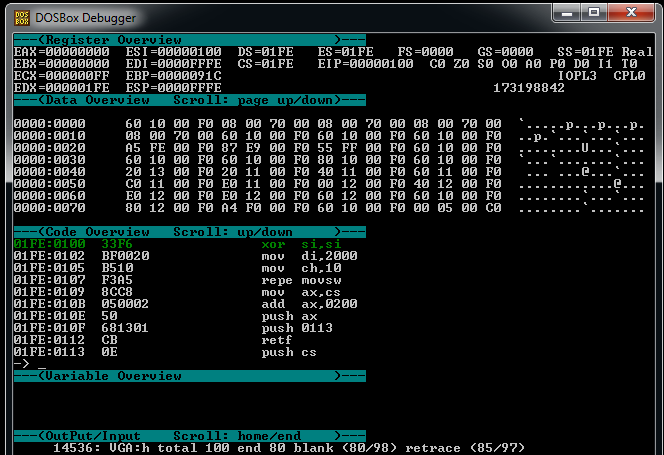Click the debugger command prompt arrow line

tap(25, 364)
